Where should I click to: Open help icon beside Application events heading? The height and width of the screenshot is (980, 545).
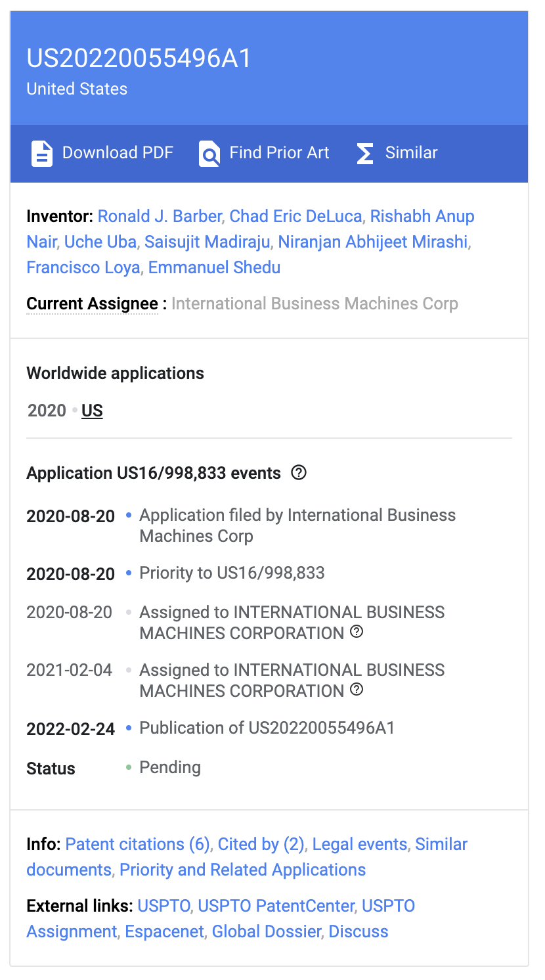click(299, 473)
